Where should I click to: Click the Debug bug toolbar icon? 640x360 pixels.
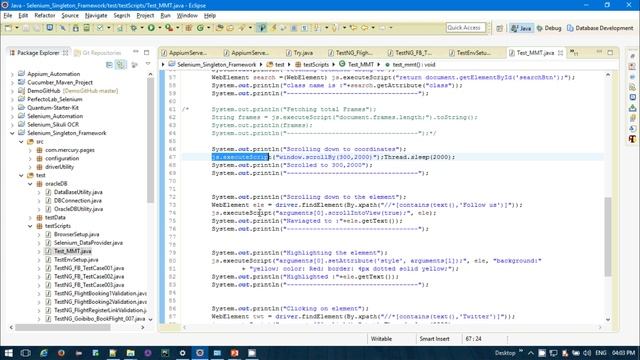[x=133, y=28]
